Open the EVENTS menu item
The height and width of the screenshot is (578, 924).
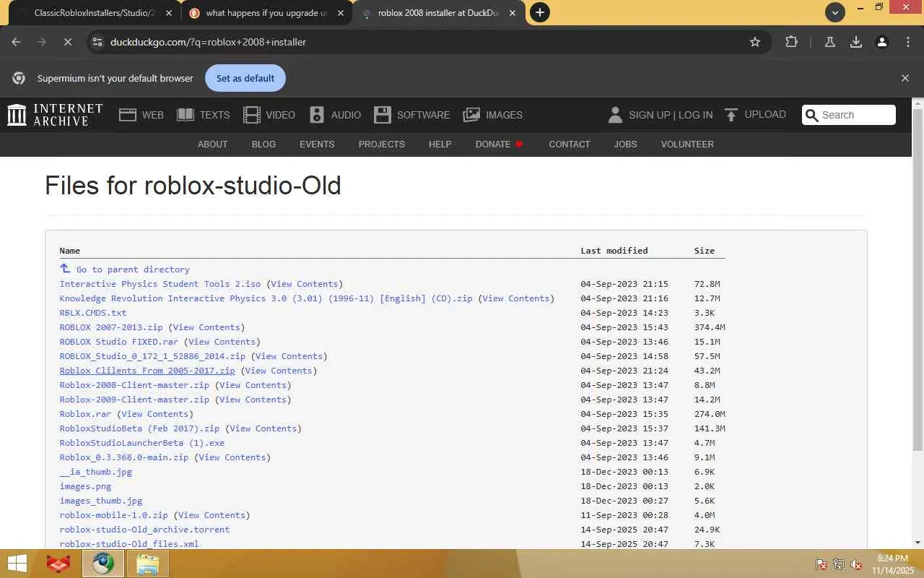[x=317, y=144]
